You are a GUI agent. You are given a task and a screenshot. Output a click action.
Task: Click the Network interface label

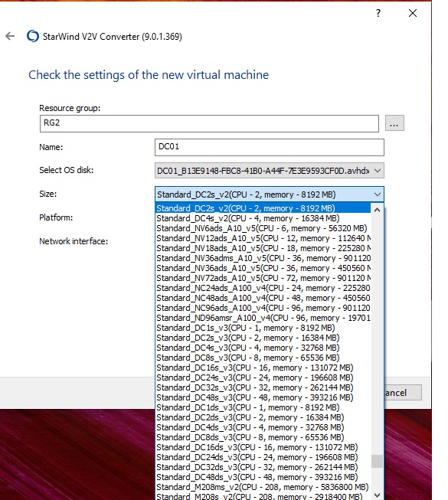(74, 241)
